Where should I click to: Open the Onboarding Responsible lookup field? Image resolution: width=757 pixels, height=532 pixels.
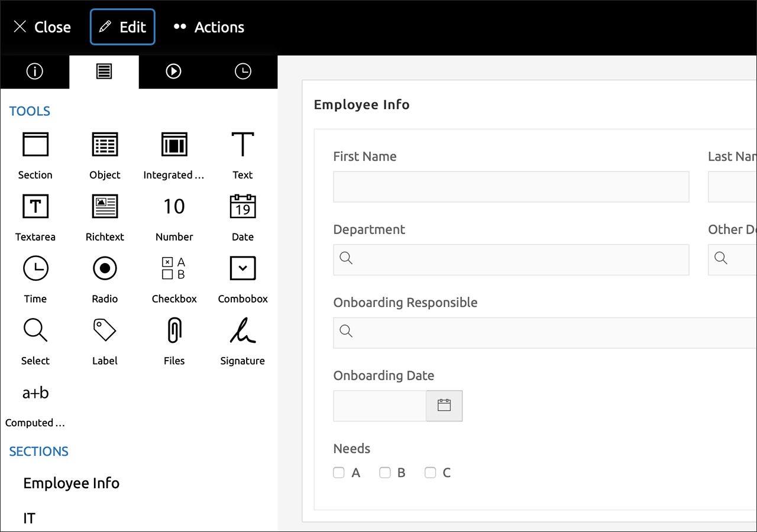544,333
